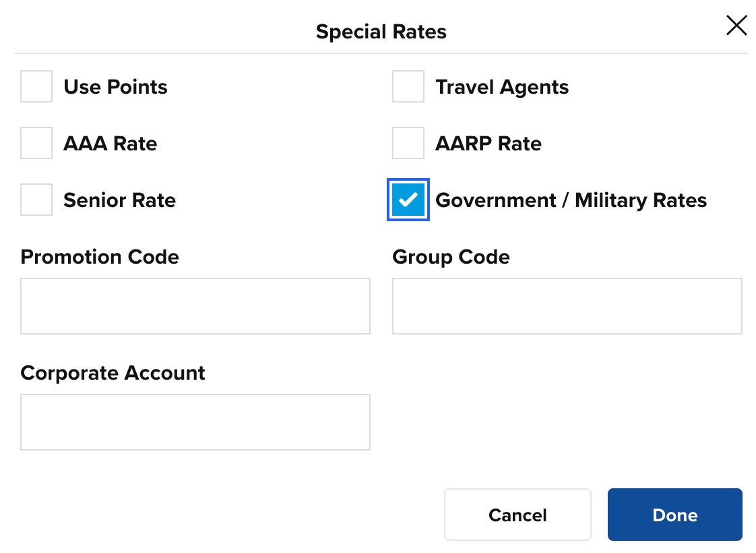Click the Government / Military Rates label
Image resolution: width=756 pixels, height=553 pixels.
click(571, 200)
